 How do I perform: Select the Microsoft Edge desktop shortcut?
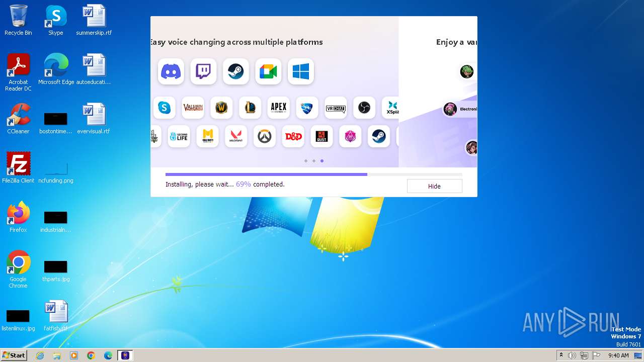[56, 69]
